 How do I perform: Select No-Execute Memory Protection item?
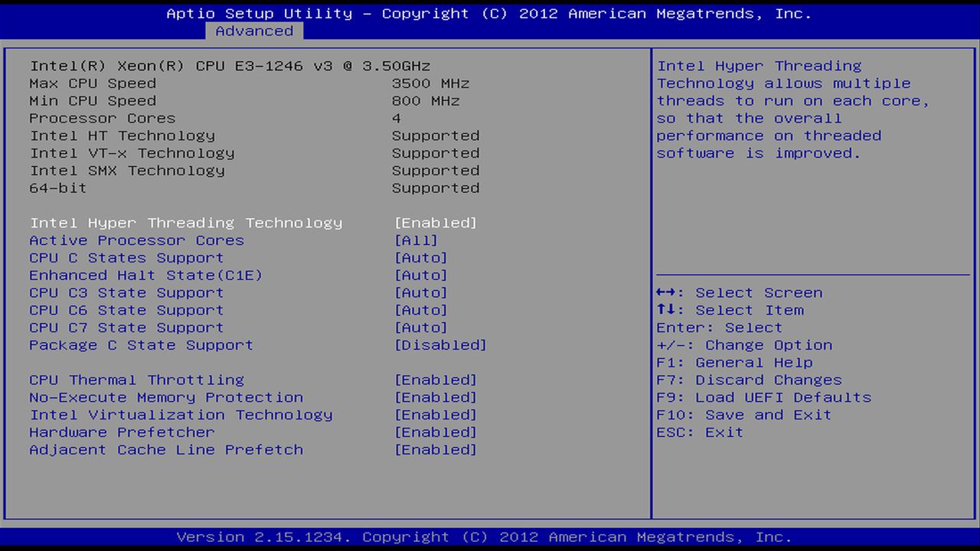coord(166,398)
